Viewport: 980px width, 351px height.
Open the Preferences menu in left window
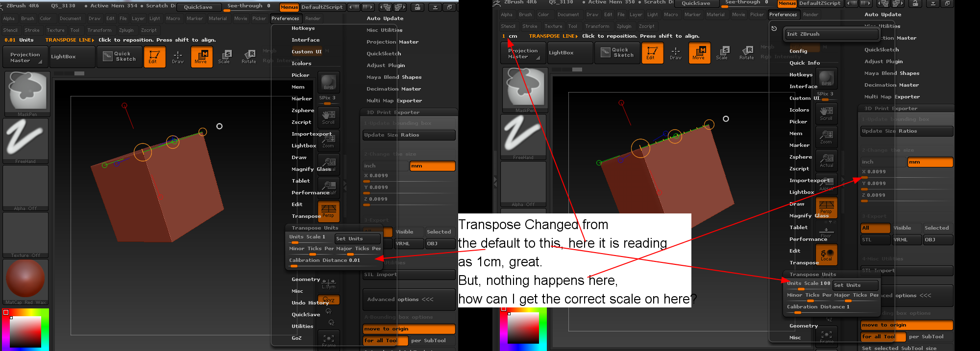tap(285, 19)
